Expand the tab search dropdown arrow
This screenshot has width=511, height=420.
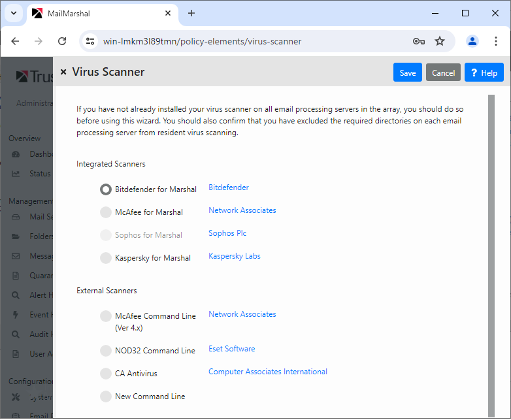pyautogui.click(x=14, y=13)
